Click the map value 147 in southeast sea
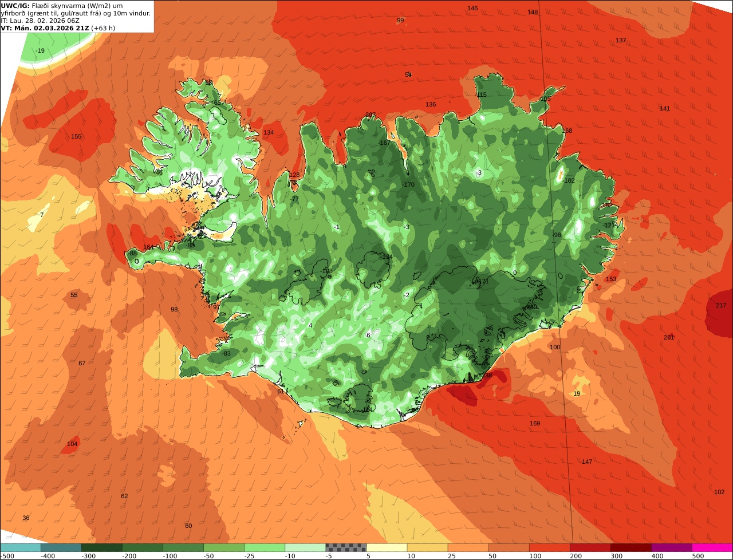 pos(587,462)
